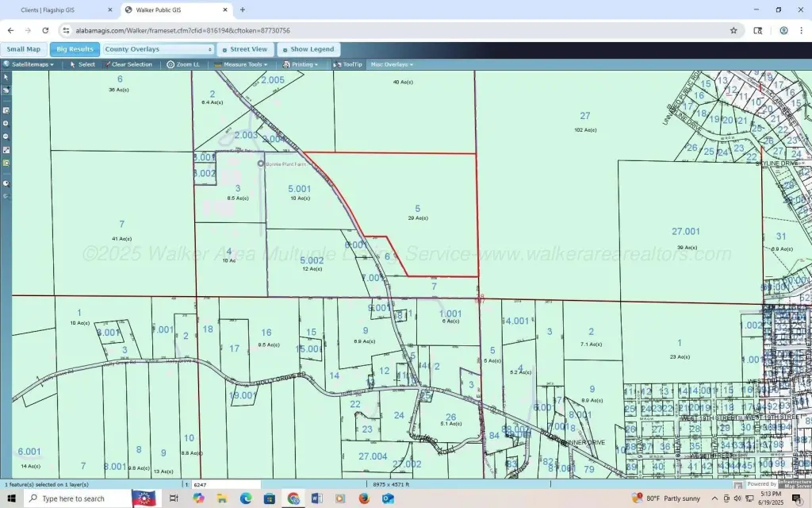812x508 pixels.
Task: Toggle the Show Legend panel
Action: click(308, 49)
